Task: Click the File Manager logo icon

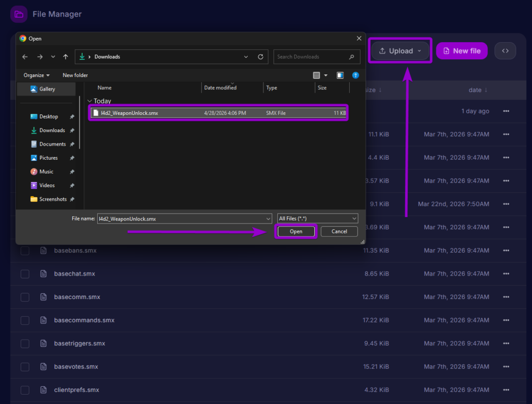Action: 19,14
